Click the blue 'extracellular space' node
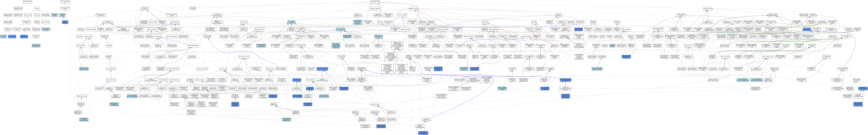This screenshot has width=868, height=135. click(65, 22)
